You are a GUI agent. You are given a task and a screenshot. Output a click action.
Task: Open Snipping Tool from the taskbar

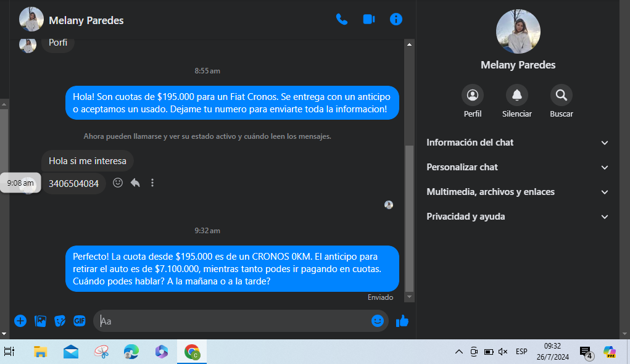click(101, 352)
